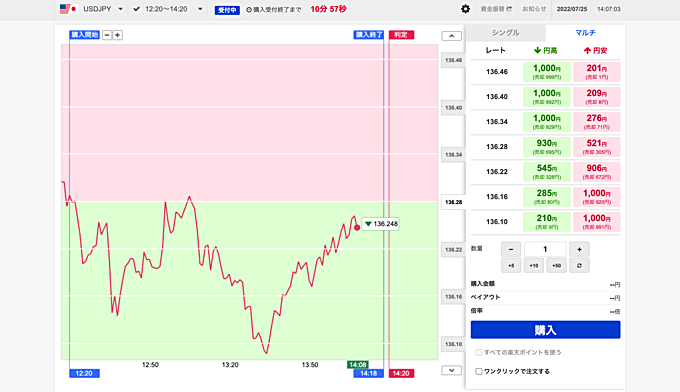Select 円安 906円 option at rate 136.22
This screenshot has height=392, width=680.
(x=597, y=172)
